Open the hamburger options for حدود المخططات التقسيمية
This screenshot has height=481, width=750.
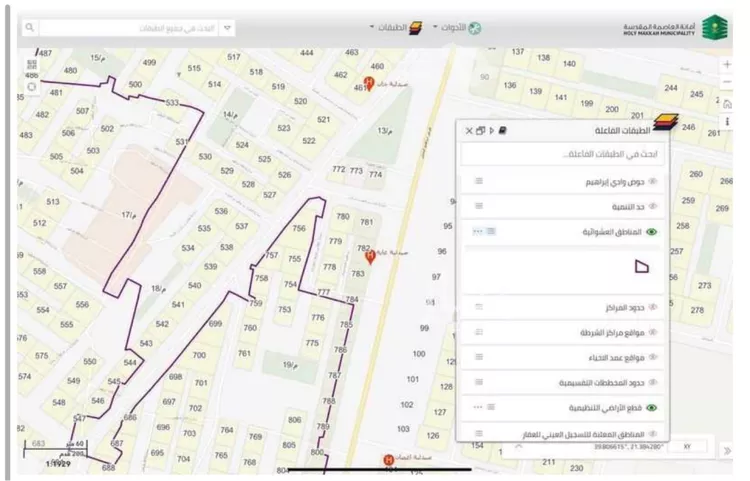click(x=479, y=382)
